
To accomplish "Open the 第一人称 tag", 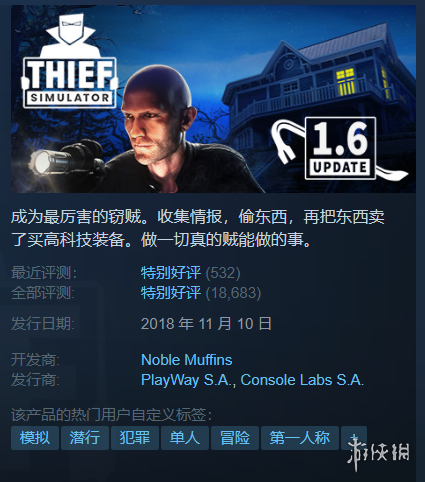I will coord(300,438).
